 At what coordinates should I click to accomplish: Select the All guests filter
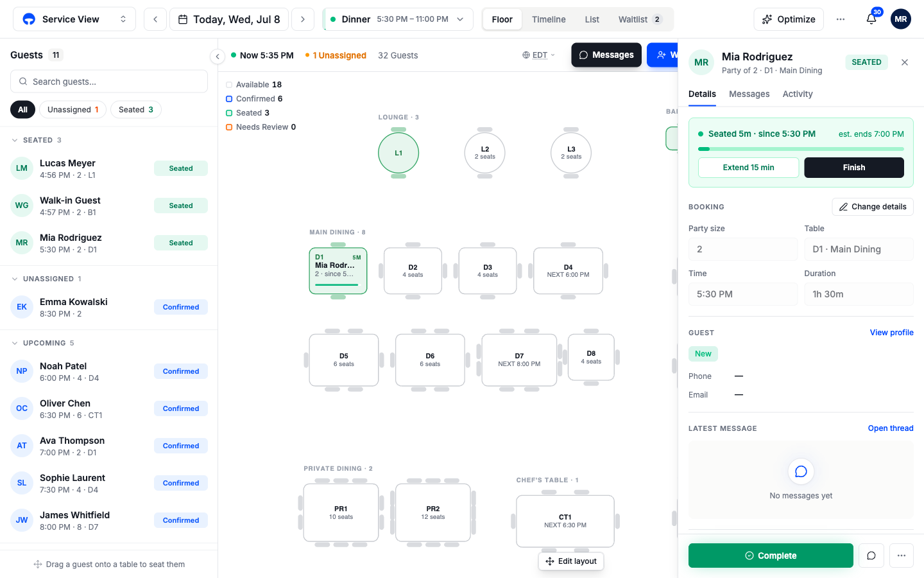click(x=22, y=110)
